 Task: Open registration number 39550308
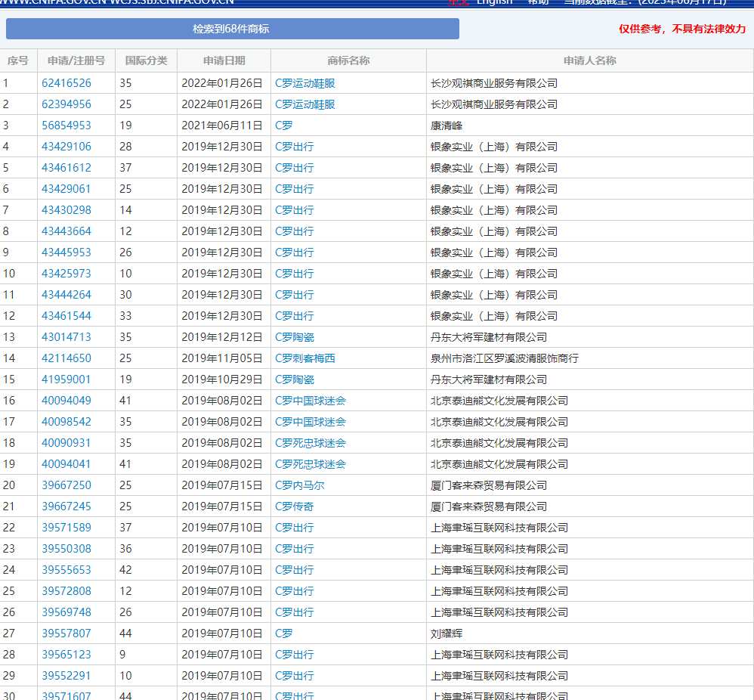[66, 549]
